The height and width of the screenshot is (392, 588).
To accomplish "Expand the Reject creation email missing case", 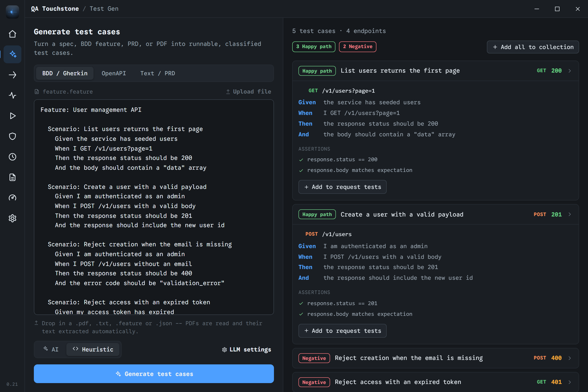I will coord(570,358).
